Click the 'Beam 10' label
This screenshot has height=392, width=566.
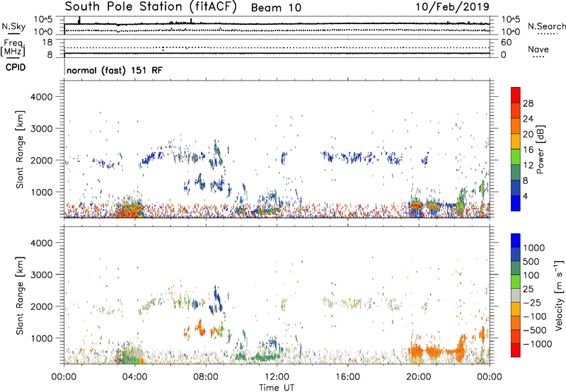pos(276,8)
